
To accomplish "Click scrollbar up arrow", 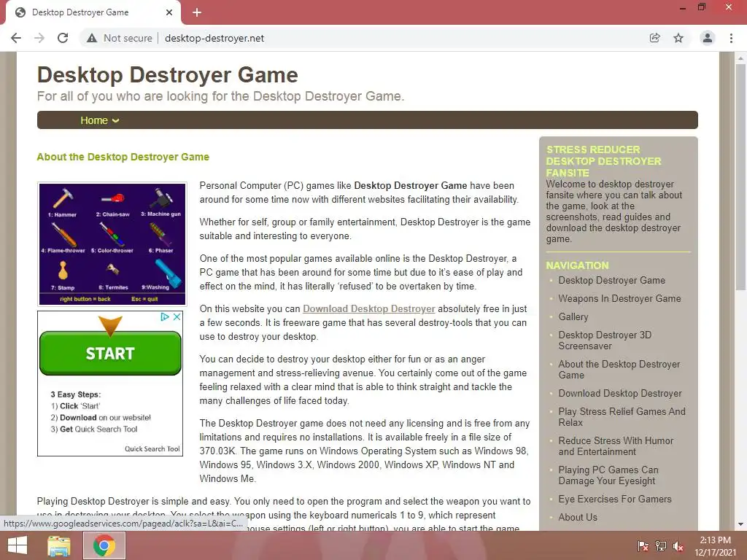I will 740,58.
